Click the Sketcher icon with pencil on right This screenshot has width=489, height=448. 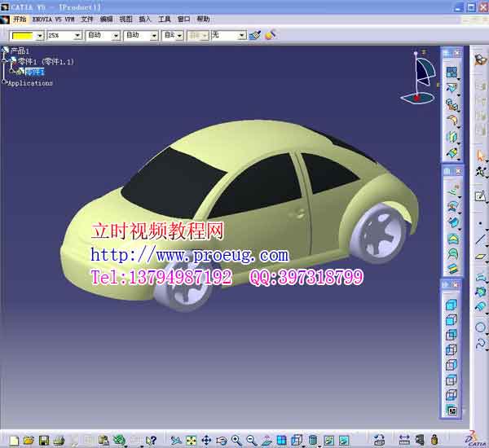click(480, 196)
